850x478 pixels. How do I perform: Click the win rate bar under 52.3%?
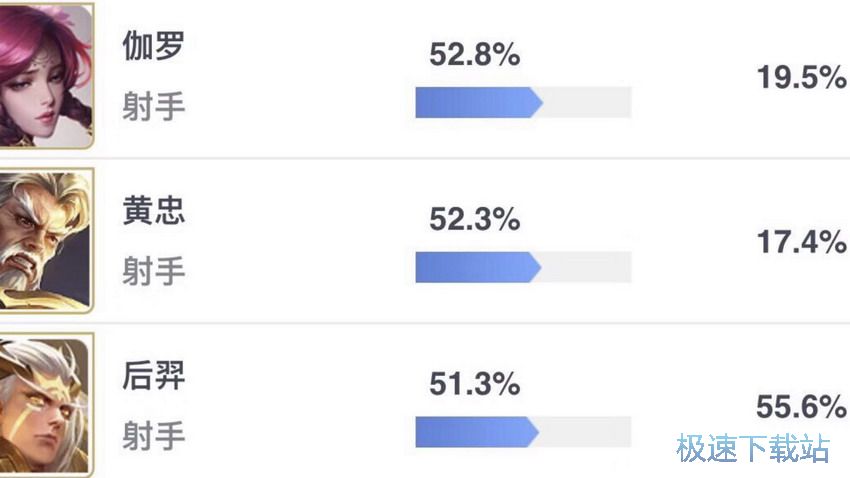523,267
